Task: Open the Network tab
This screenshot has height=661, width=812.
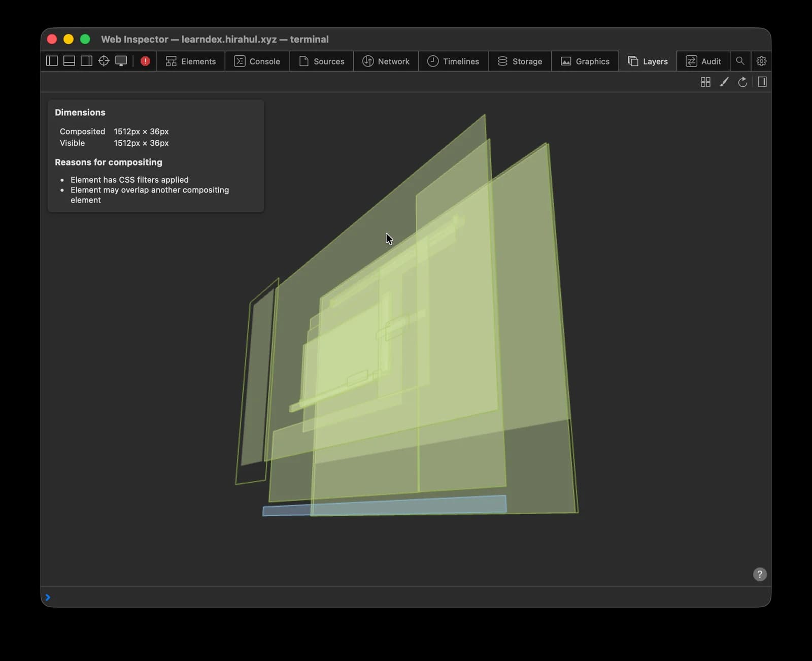Action: click(386, 61)
